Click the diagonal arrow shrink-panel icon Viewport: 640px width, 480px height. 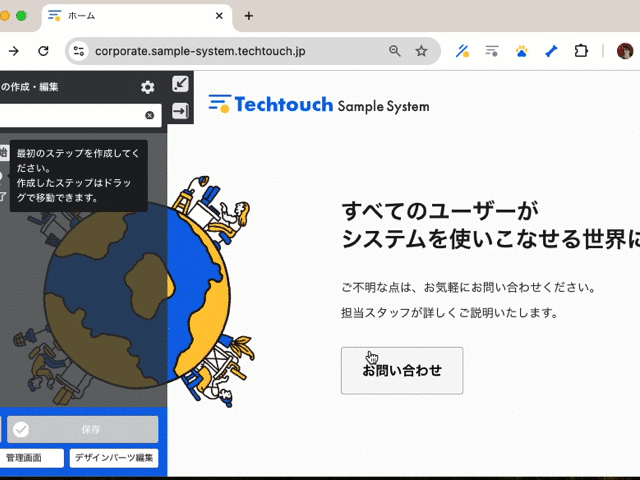[181, 85]
